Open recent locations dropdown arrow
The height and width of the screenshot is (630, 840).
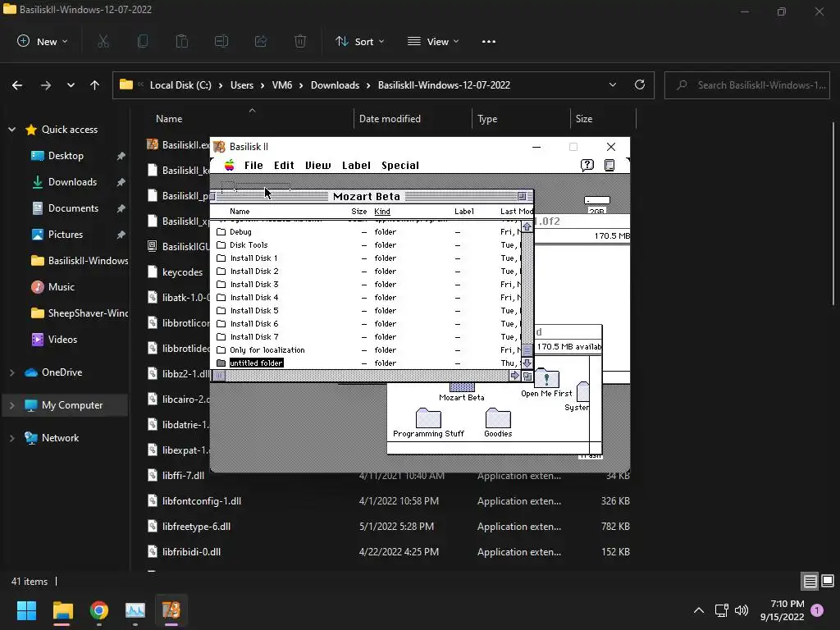click(71, 85)
